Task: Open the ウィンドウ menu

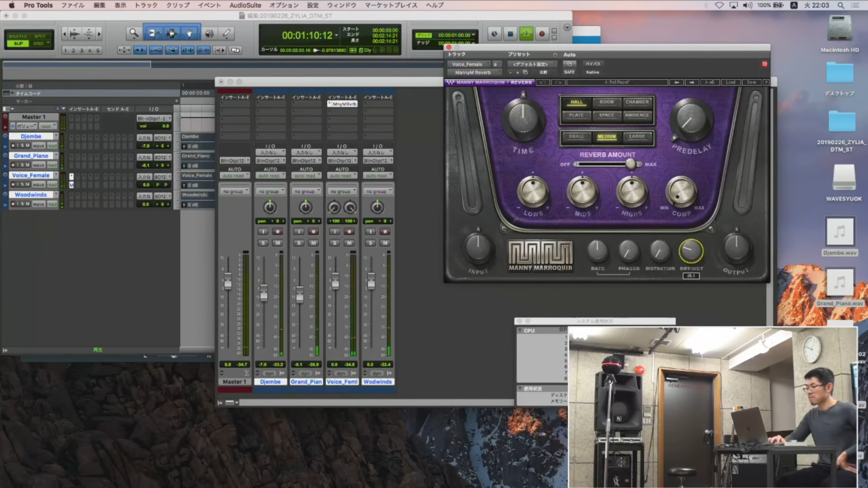Action: 341,5
